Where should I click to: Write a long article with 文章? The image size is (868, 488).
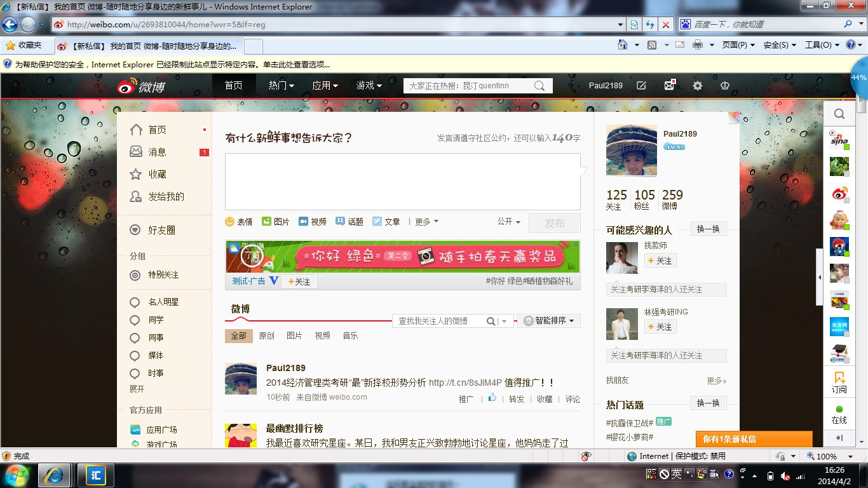pos(386,222)
